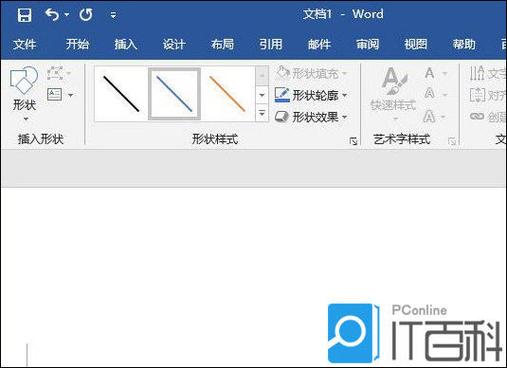Click the text direction icon
The height and width of the screenshot is (368, 507).
coord(477,73)
